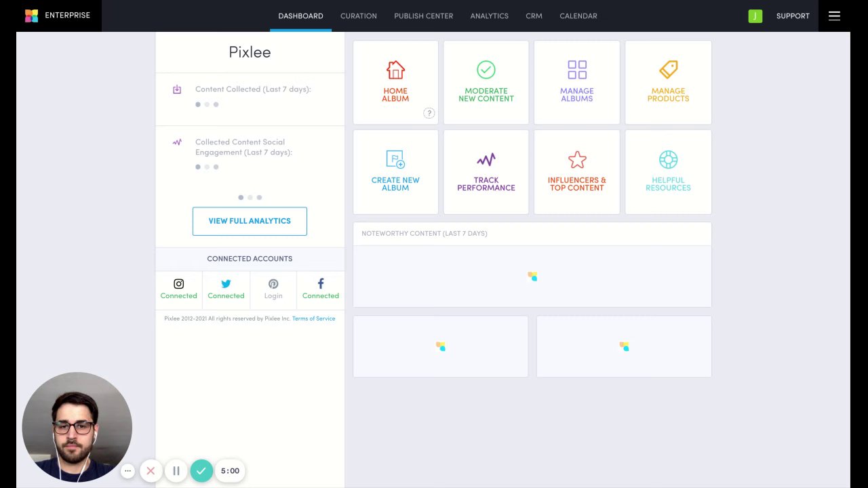Click the Pixlee colorful logo icon

pyautogui.click(x=31, y=16)
